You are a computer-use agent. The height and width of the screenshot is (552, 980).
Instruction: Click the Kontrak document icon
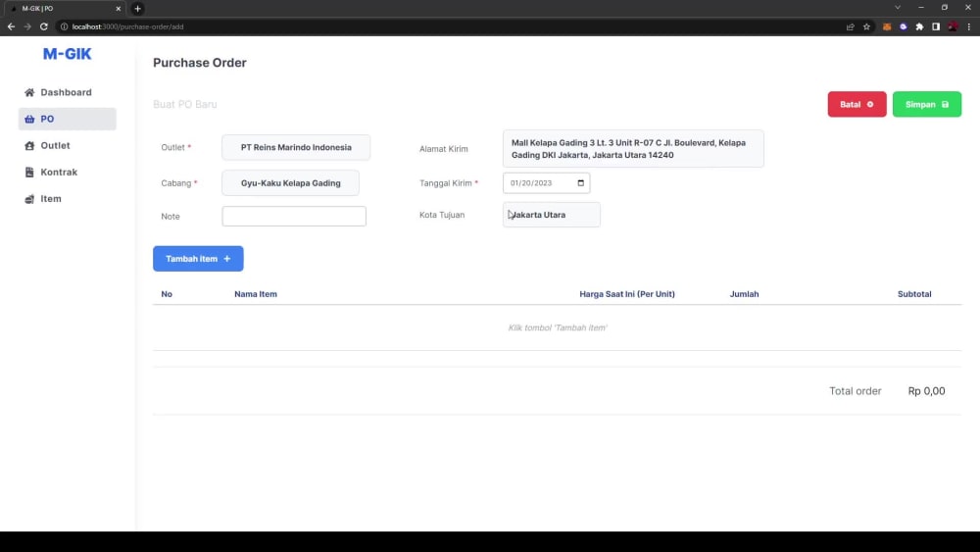[x=29, y=172]
